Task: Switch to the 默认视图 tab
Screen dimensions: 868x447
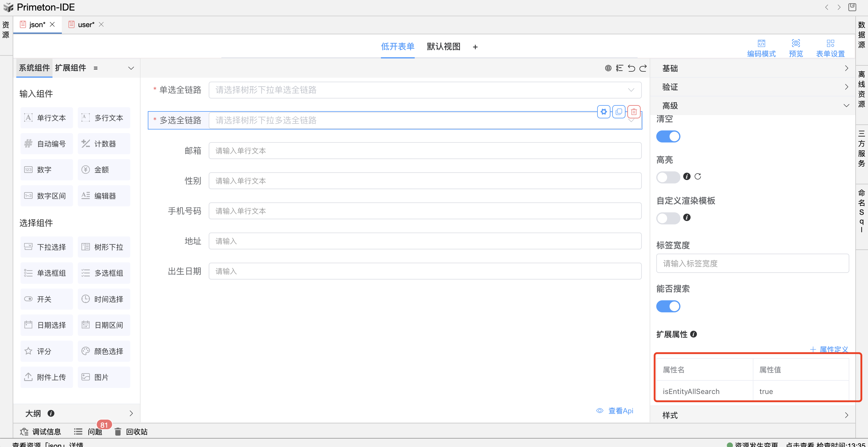Action: (443, 47)
